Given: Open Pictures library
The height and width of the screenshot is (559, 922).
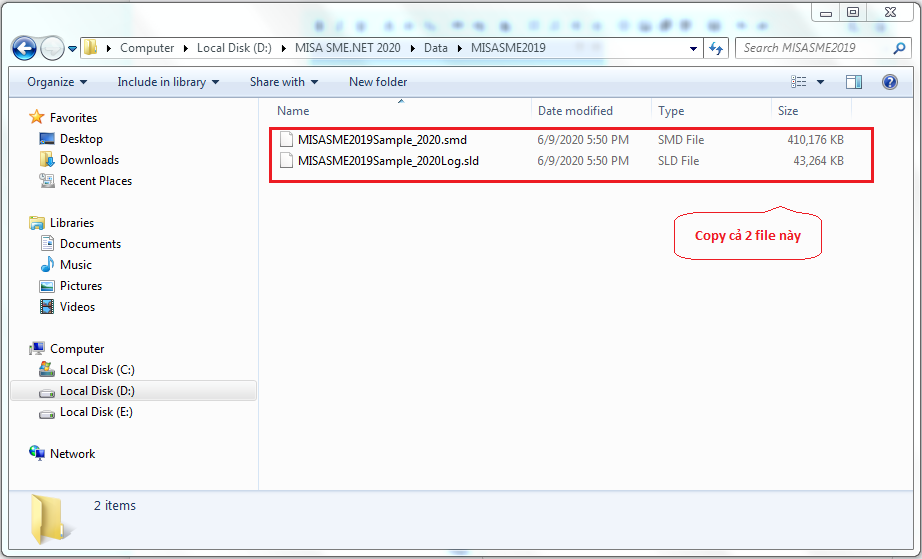Looking at the screenshot, I should click(81, 286).
